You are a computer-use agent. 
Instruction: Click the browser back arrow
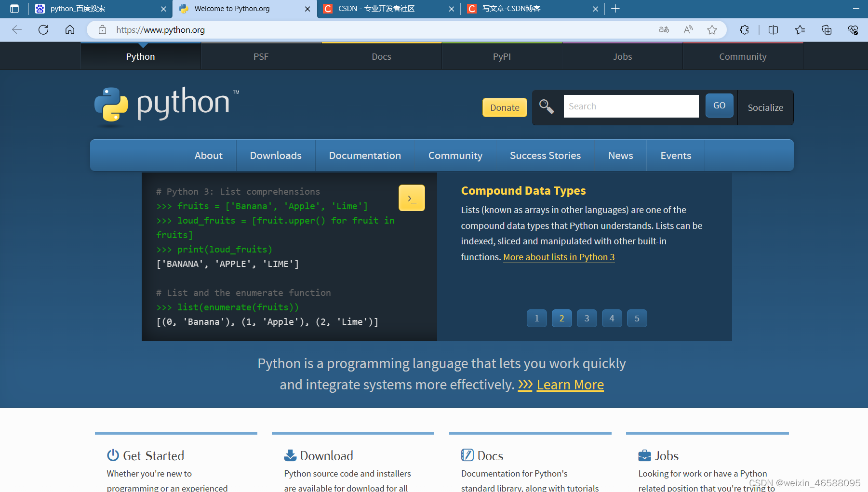click(17, 30)
